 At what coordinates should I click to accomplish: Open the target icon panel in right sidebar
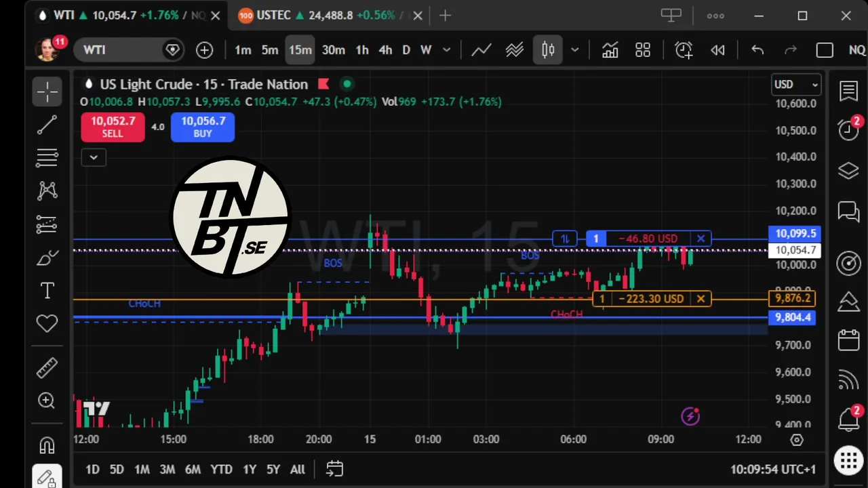(848, 263)
